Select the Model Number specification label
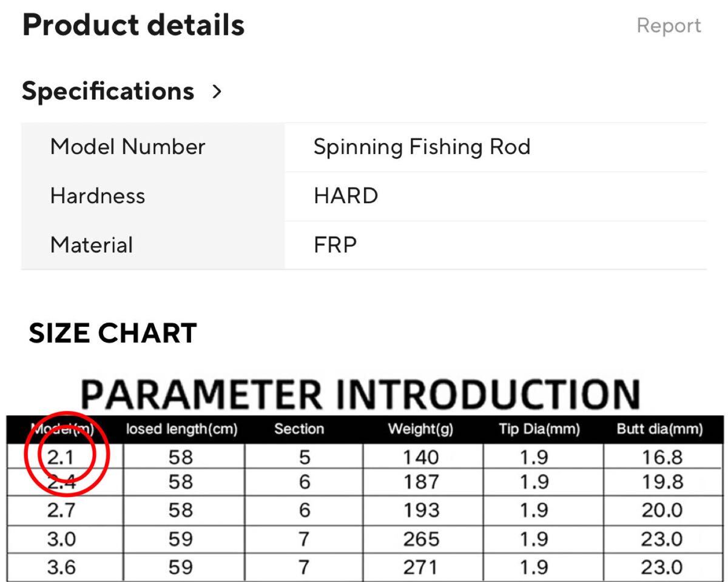728x582 pixels. pyautogui.click(x=127, y=147)
